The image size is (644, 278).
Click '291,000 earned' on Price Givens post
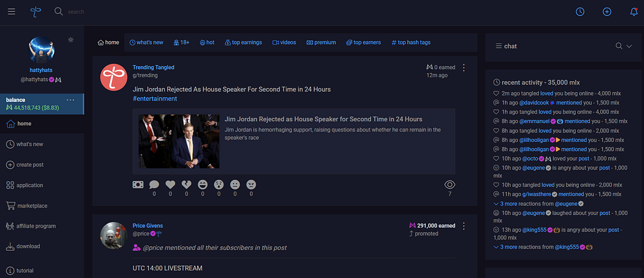click(x=436, y=226)
